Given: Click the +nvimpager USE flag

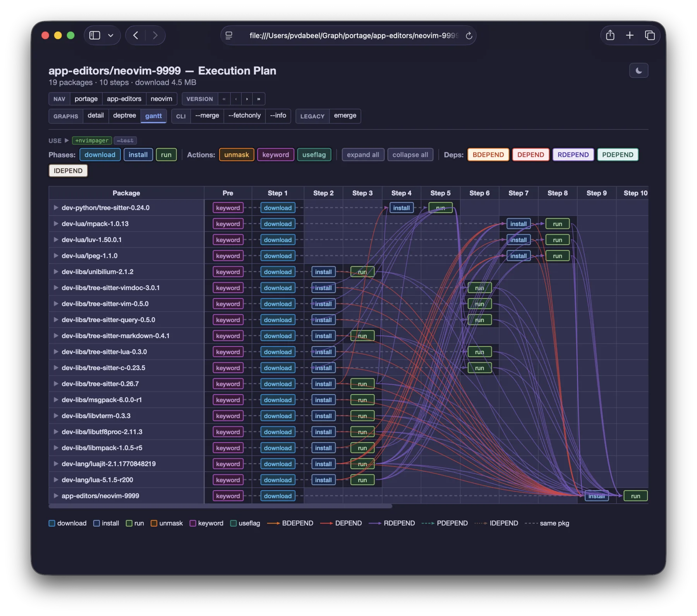Looking at the screenshot, I should (92, 141).
